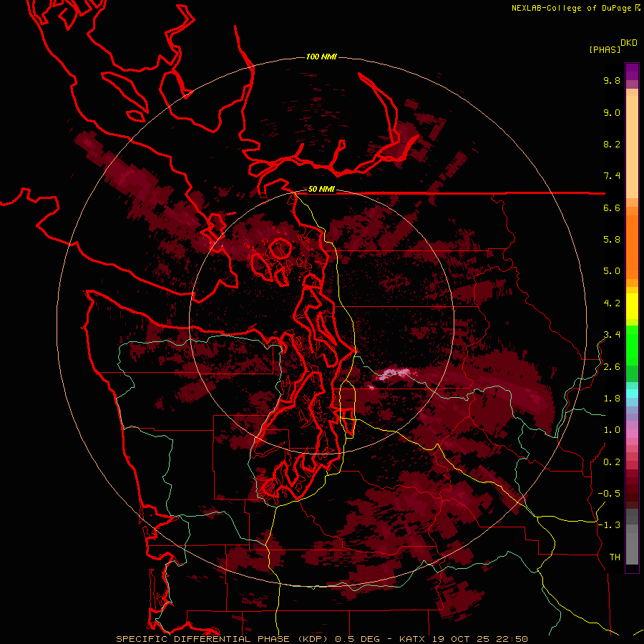644x644 pixels.
Task: Click the -0.5 legend value
Action: 609,494
